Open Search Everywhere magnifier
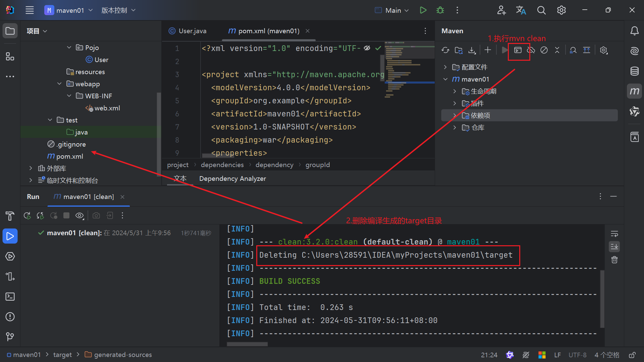The image size is (644, 362). (541, 10)
